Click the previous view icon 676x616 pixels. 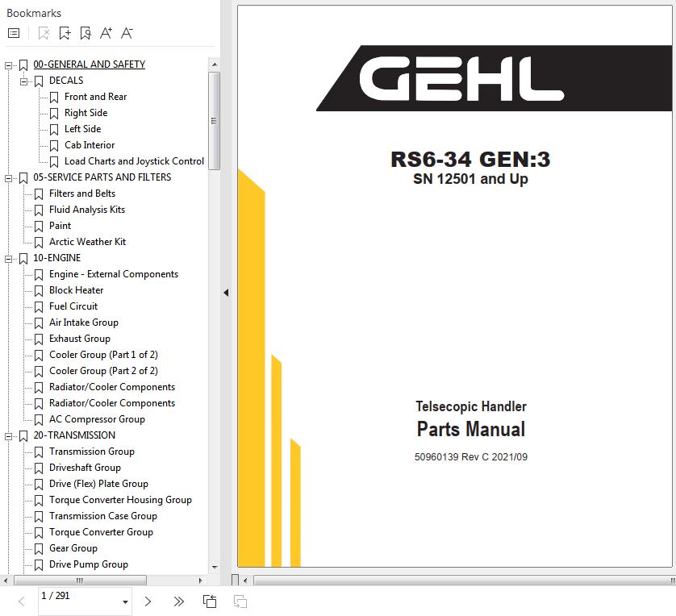(210, 601)
